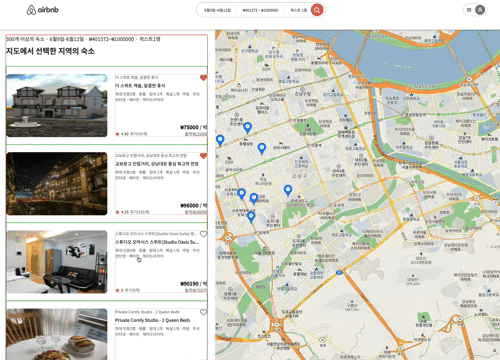The image size is (500, 360).
Task: Open the bold listing title priced at ₩75000
Action: click(140, 86)
